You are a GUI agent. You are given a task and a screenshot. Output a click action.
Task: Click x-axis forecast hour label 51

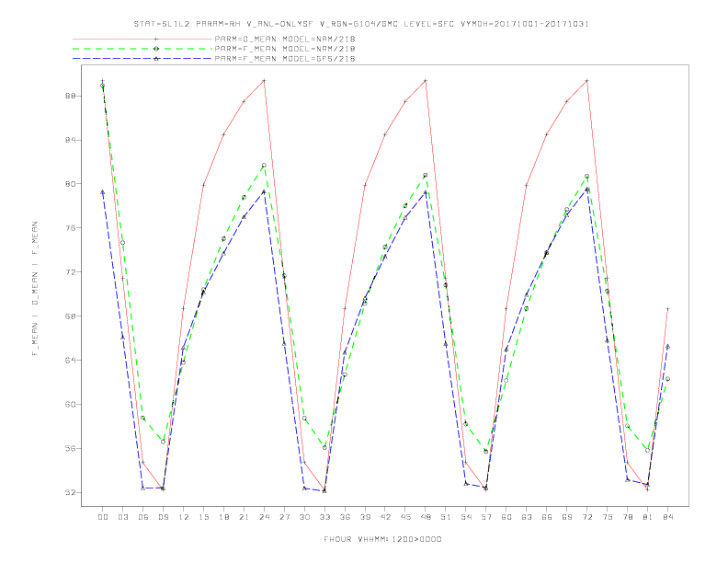[446, 517]
